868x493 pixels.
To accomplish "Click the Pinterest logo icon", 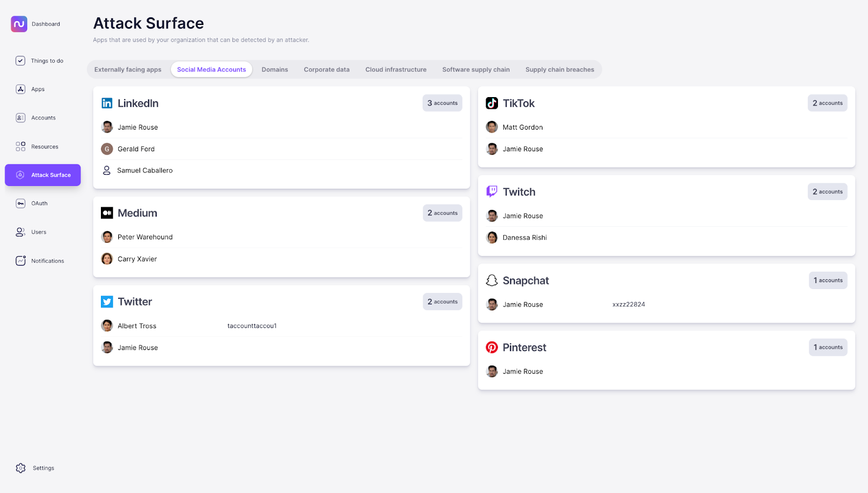I will 492,347.
